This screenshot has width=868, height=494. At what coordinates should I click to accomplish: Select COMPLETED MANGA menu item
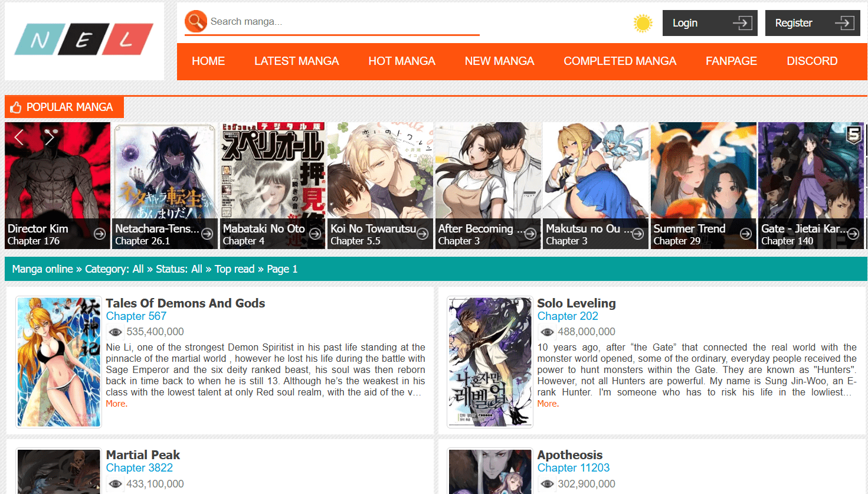click(x=620, y=61)
